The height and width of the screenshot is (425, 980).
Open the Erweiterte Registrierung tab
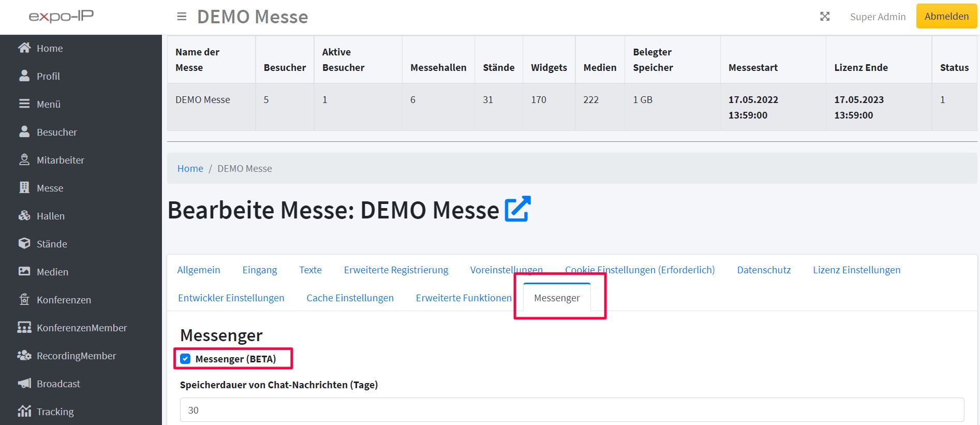pyautogui.click(x=396, y=270)
